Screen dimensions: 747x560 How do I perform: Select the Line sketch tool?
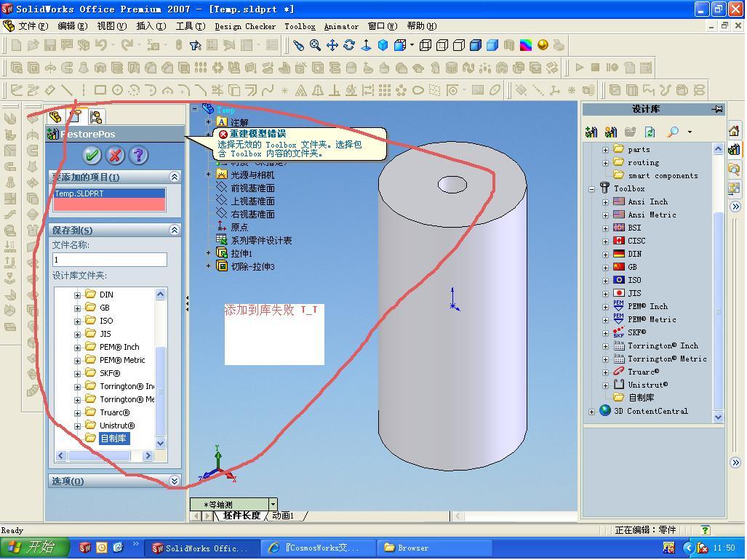point(67,90)
